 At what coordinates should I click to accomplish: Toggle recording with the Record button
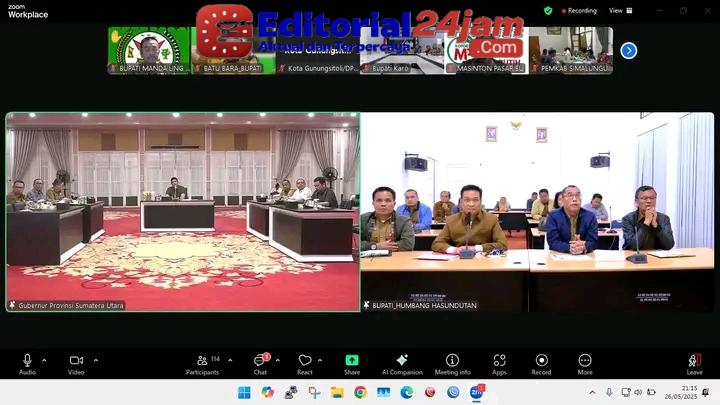541,361
